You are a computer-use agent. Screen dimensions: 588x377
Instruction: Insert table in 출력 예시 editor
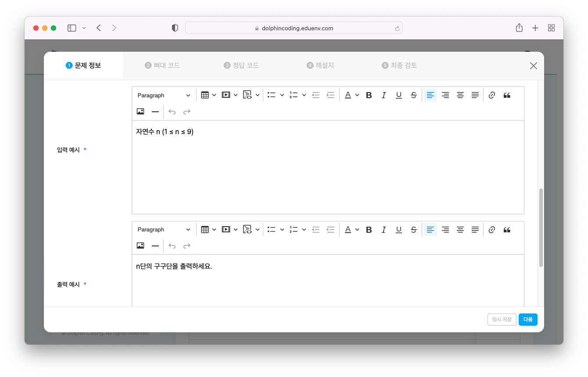[x=205, y=229]
